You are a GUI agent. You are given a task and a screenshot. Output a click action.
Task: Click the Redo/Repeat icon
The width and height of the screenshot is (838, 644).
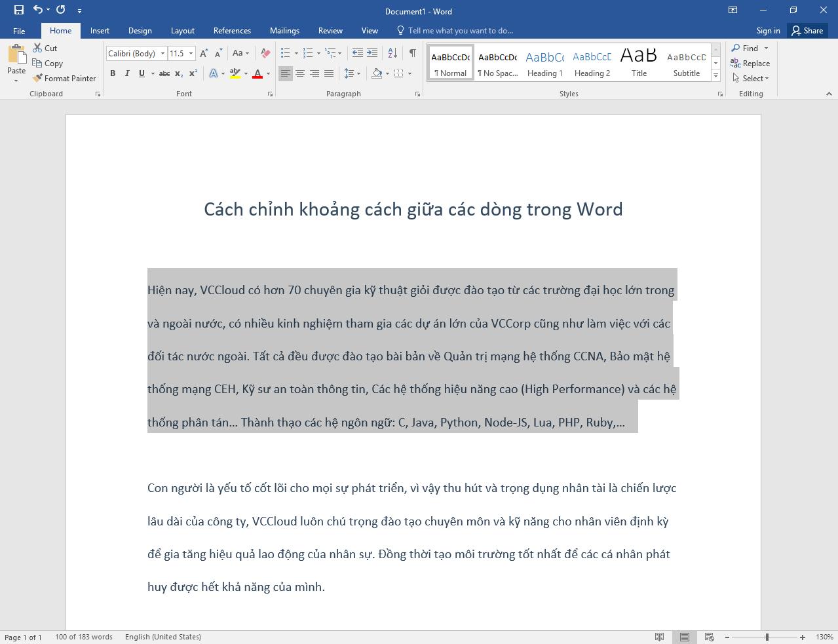tap(61, 10)
